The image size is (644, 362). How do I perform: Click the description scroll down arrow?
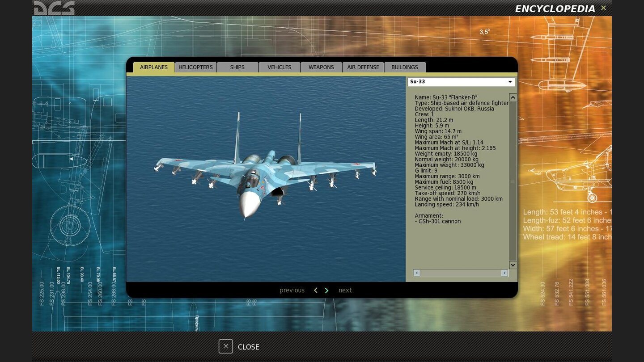tap(513, 265)
